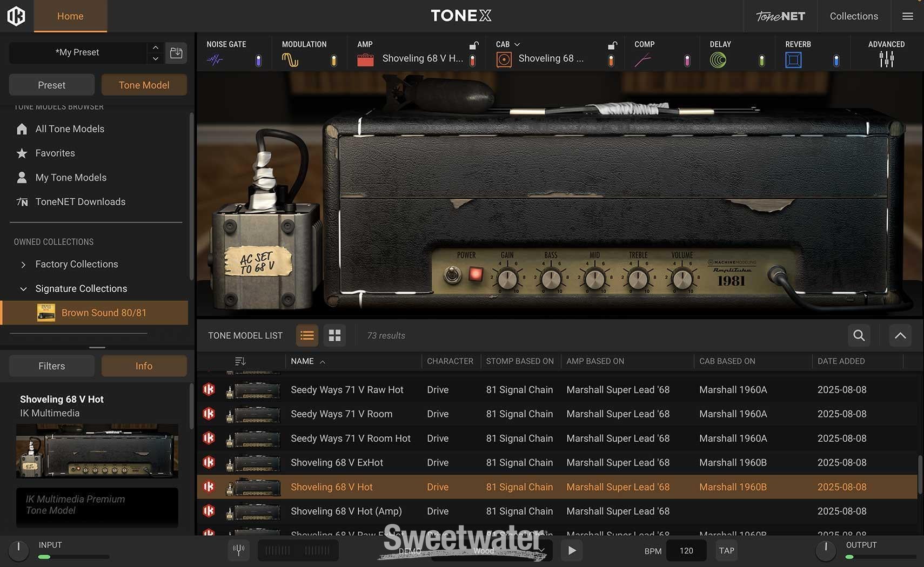Enable the Delay effect toggle
Screen dimensions: 924x567
pyautogui.click(x=761, y=59)
